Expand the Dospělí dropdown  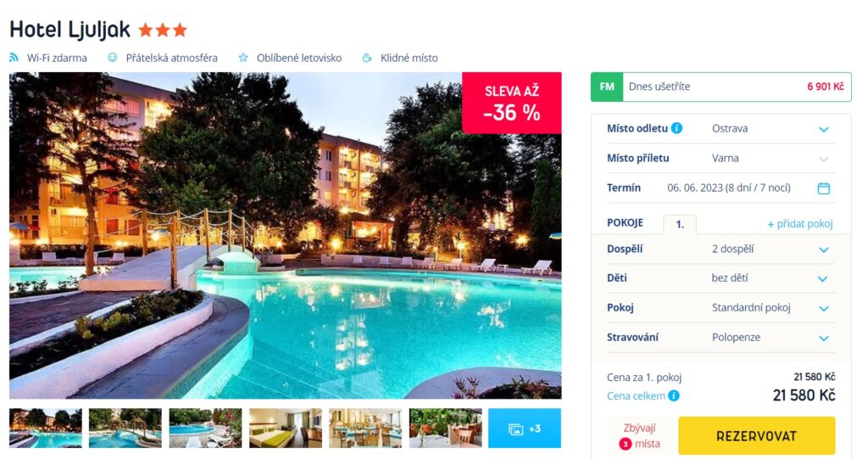pyautogui.click(x=721, y=249)
